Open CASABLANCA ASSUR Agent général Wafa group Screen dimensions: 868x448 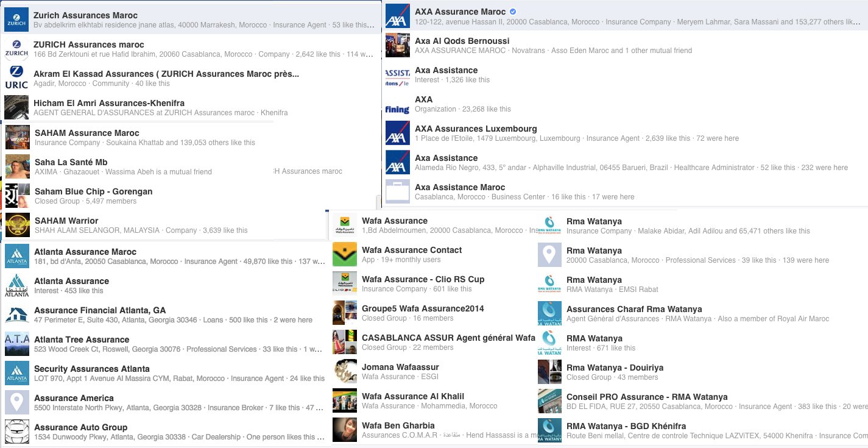[434, 342]
